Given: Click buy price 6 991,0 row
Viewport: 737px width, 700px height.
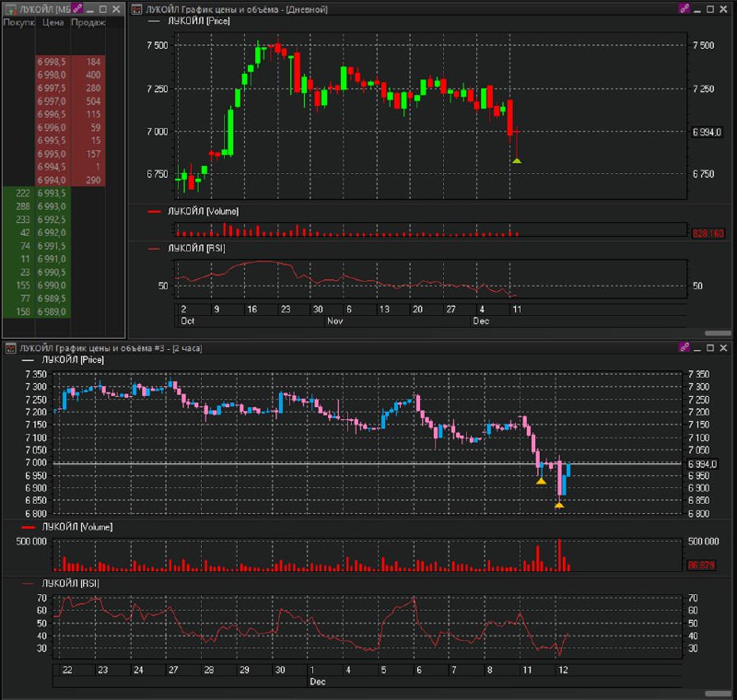Looking at the screenshot, I should point(52,260).
